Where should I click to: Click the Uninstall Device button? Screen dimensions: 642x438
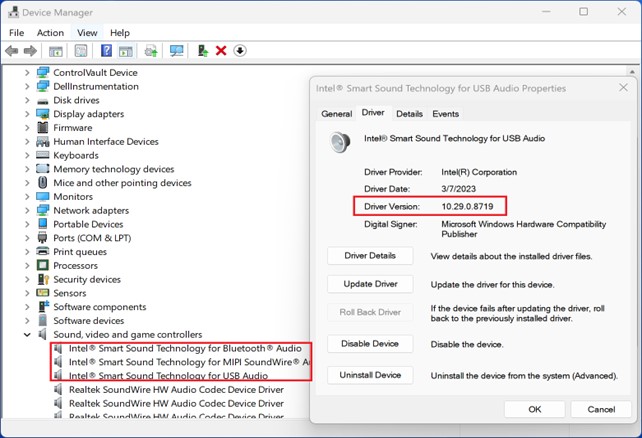click(x=370, y=375)
